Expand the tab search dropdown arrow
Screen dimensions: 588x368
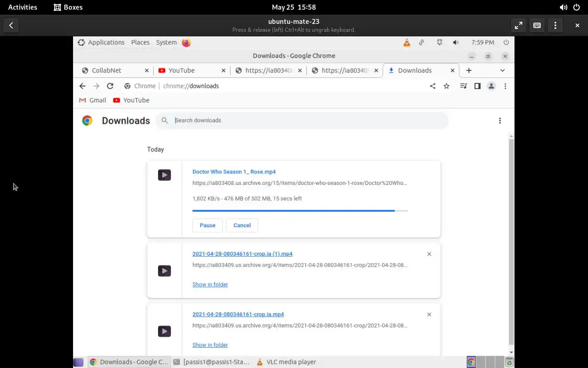click(x=503, y=70)
